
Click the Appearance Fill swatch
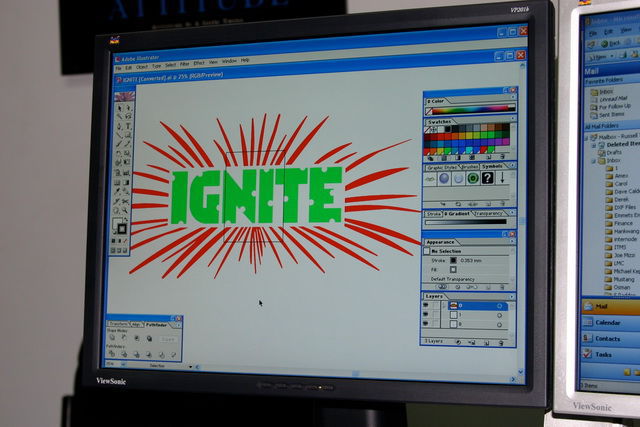coord(453,269)
